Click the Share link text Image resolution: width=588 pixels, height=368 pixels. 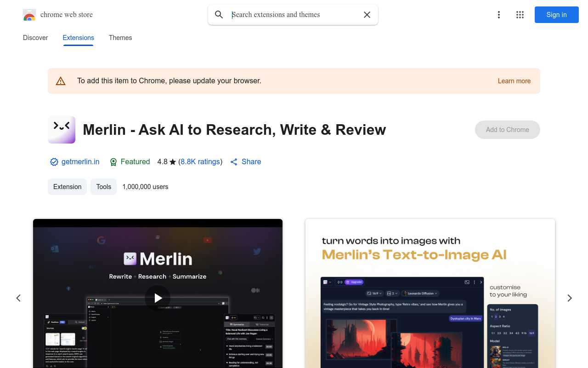251,162
